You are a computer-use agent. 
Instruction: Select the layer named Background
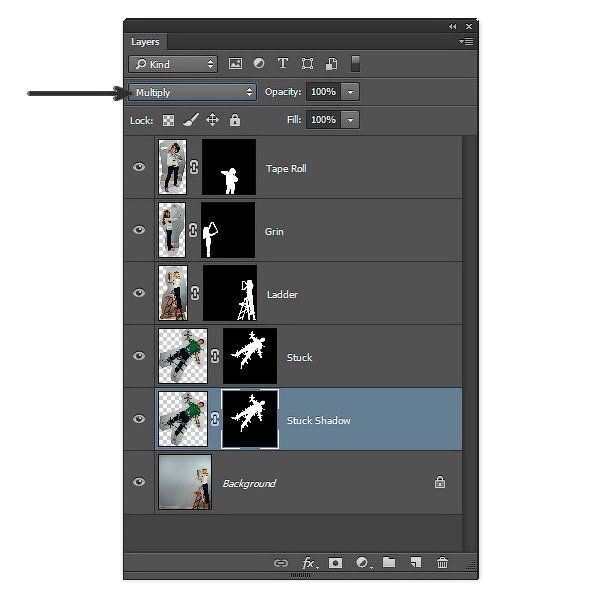(x=249, y=483)
